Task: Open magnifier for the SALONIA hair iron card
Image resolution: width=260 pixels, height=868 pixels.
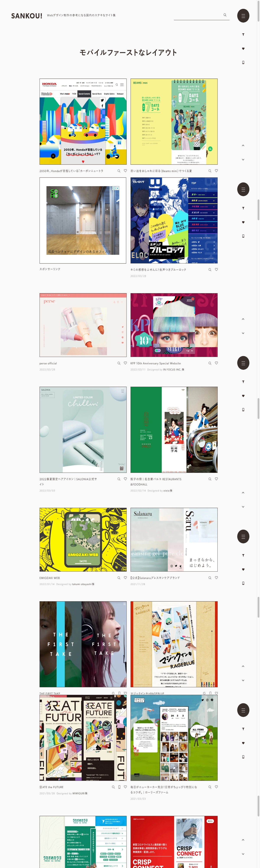Action: 119,479
